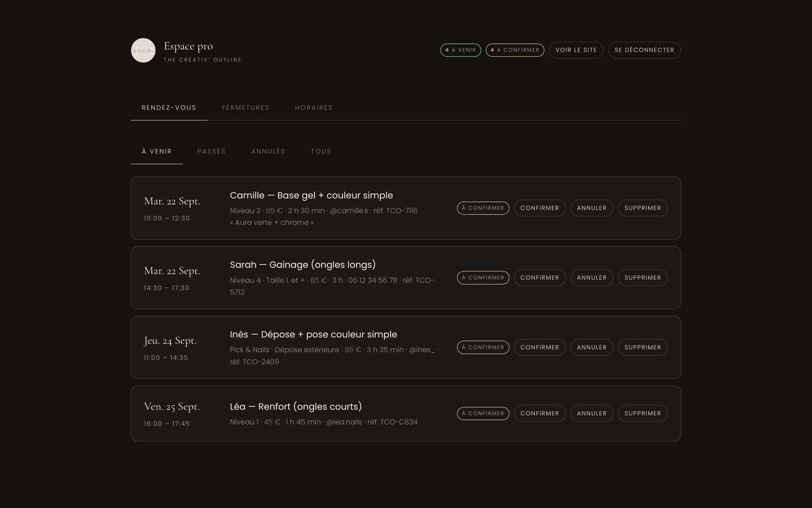The image size is (812, 508).
Task: Show Passés appointments
Action: [212, 151]
